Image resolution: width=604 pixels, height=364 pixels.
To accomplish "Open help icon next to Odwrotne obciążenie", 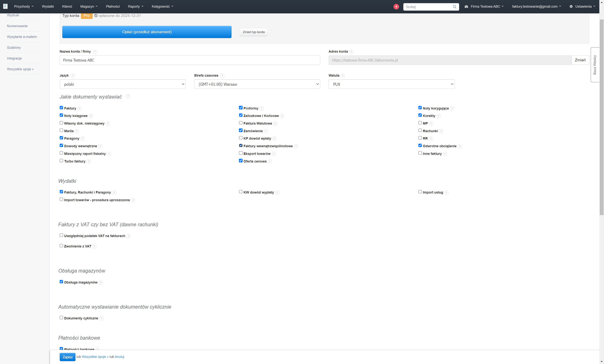I will 460,146.
